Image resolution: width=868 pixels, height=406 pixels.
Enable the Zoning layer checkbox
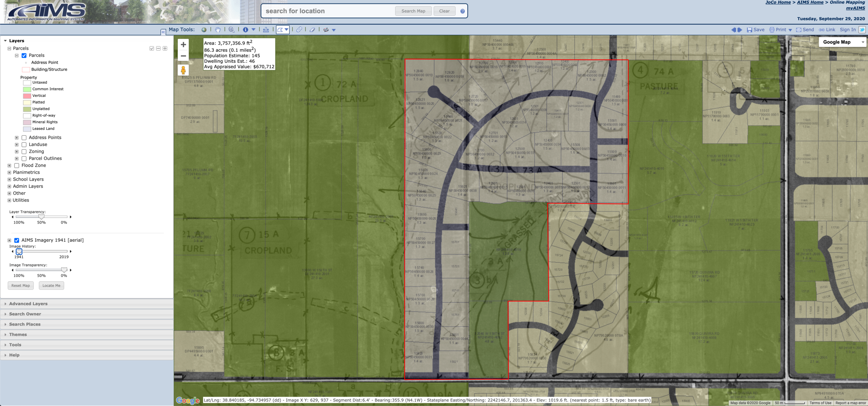coord(24,151)
